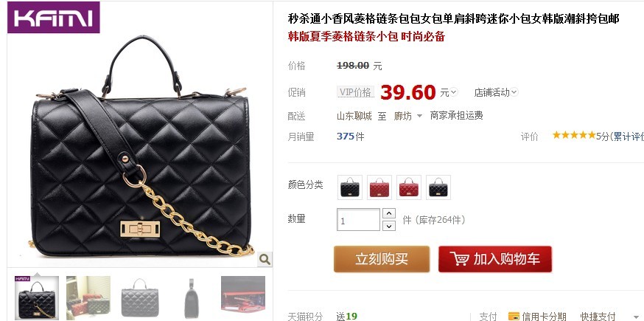Image resolution: width=644 pixels, height=321 pixels.
Task: Click the KAMI brand logo
Action: click(53, 17)
